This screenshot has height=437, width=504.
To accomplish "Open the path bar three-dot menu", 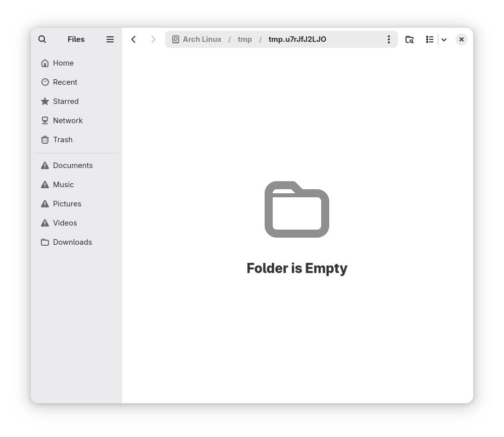I will tap(389, 39).
